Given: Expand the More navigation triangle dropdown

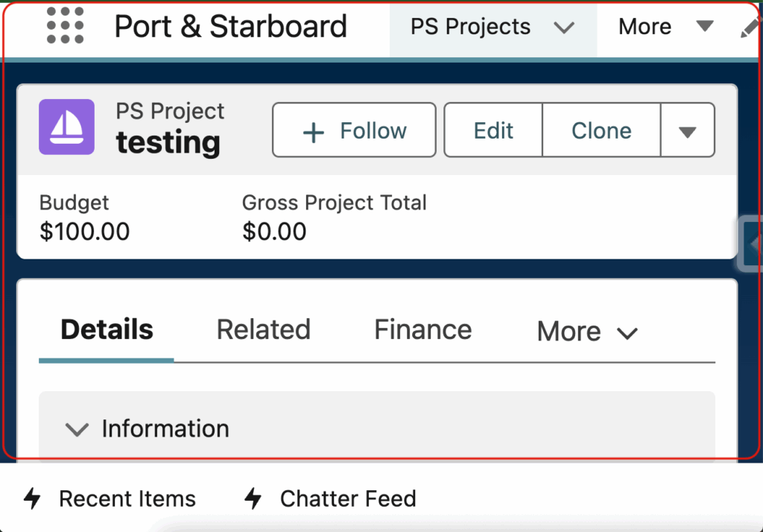Looking at the screenshot, I should pyautogui.click(x=704, y=27).
